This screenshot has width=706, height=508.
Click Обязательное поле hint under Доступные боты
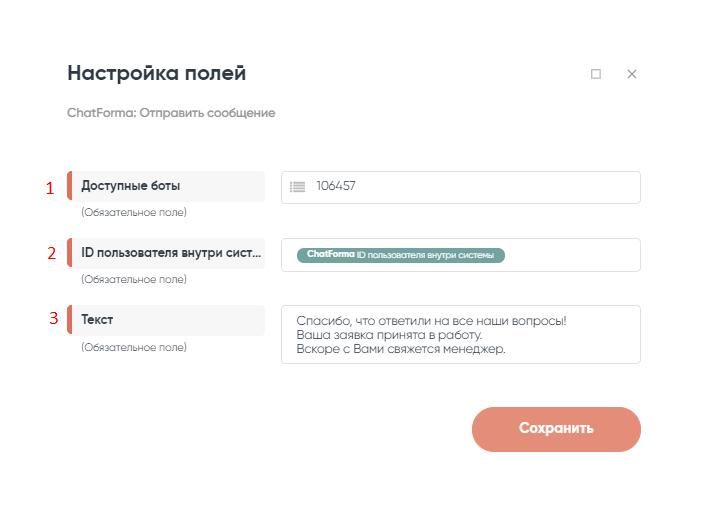134,212
